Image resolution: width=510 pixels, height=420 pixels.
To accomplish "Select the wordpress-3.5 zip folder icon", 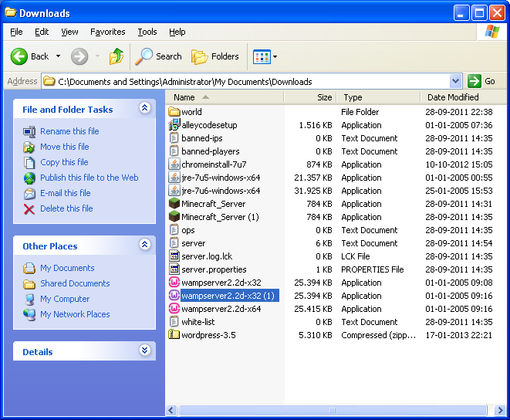I will tap(174, 335).
